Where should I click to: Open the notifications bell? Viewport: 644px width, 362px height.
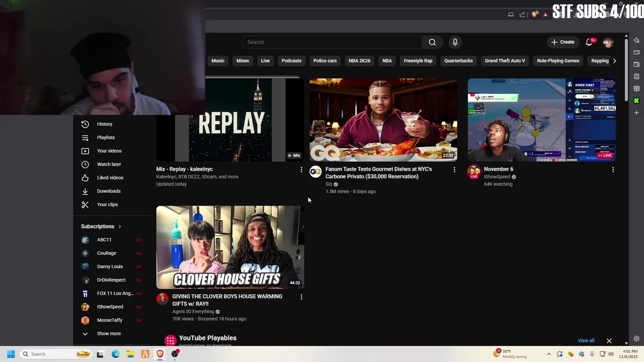590,42
